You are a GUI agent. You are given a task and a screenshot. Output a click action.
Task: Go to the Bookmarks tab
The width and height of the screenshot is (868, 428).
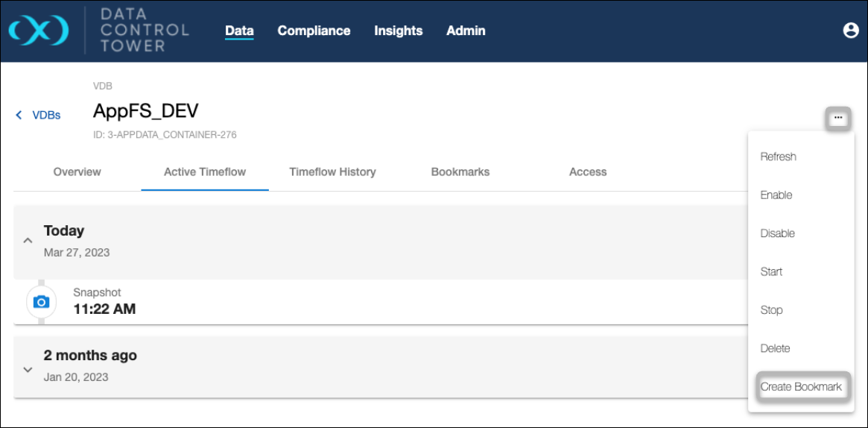[460, 172]
